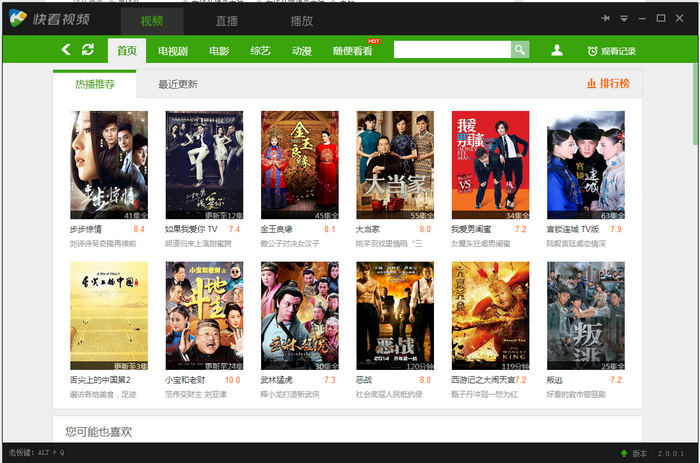Screen dimensions: 700x463
Task: Click the 恶战 title link
Action: click(364, 380)
